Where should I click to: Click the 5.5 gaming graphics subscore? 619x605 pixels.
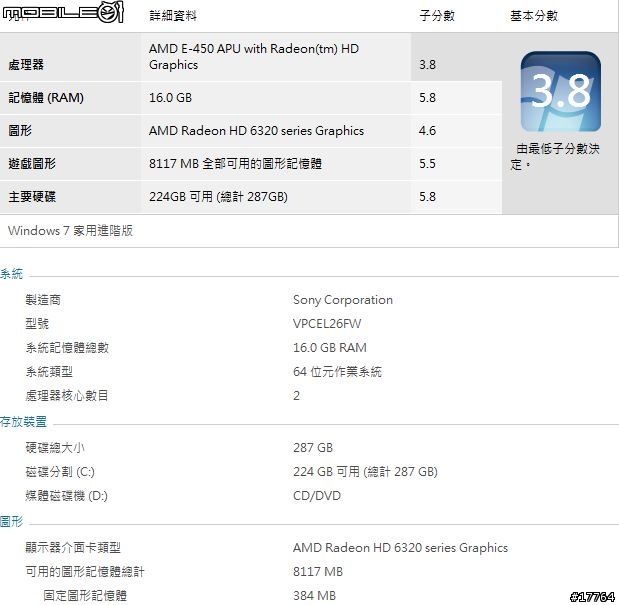[428, 163]
